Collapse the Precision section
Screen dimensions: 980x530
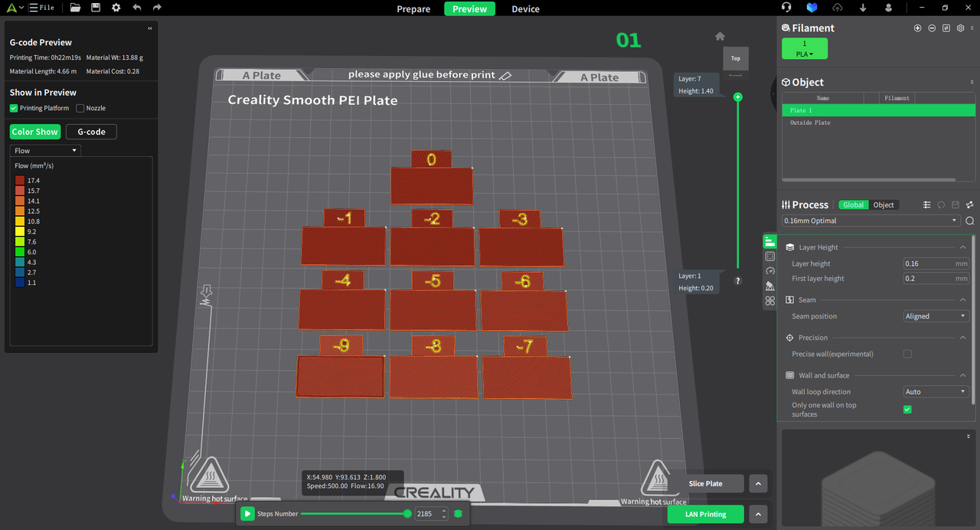(x=962, y=338)
